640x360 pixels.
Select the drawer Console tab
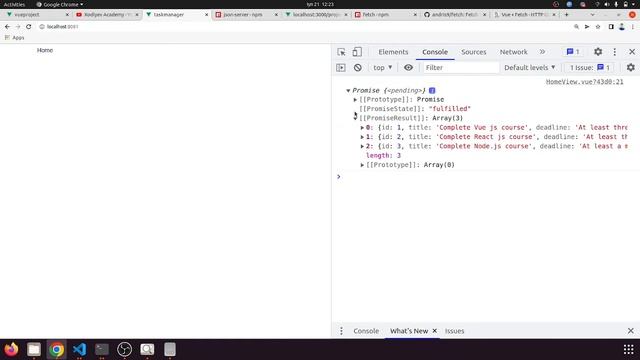pyautogui.click(x=366, y=331)
